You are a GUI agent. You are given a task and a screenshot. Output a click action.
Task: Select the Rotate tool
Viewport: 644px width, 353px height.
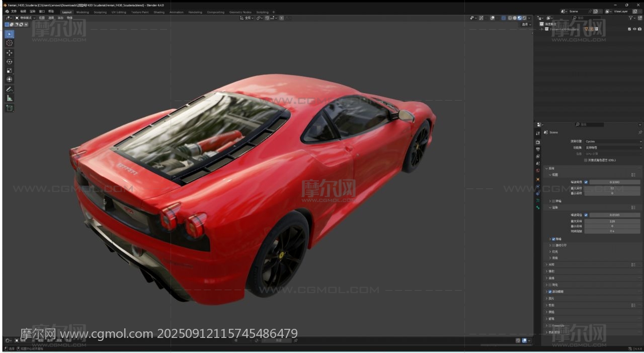pos(10,62)
